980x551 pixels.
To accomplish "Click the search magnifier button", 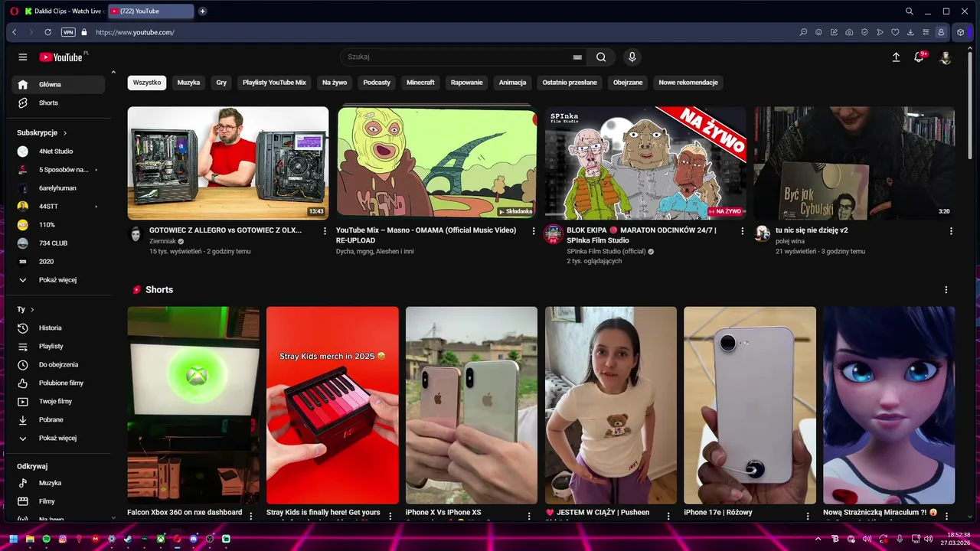I will [x=601, y=57].
